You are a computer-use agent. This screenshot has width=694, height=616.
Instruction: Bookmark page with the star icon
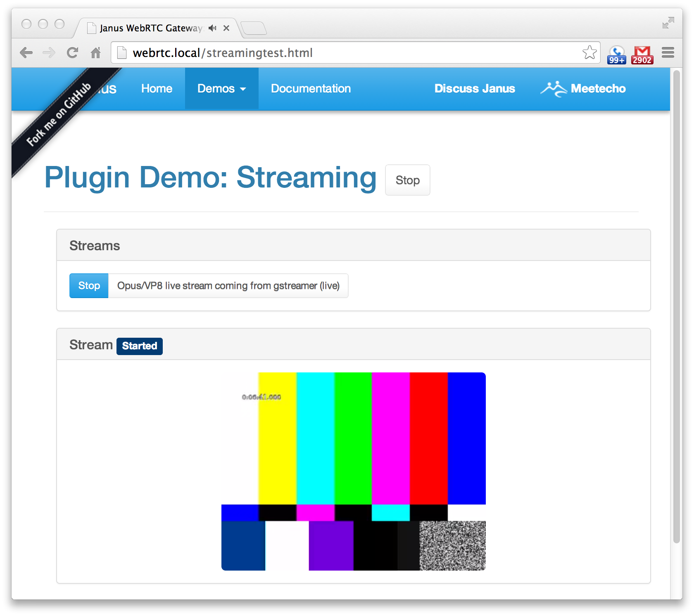589,52
